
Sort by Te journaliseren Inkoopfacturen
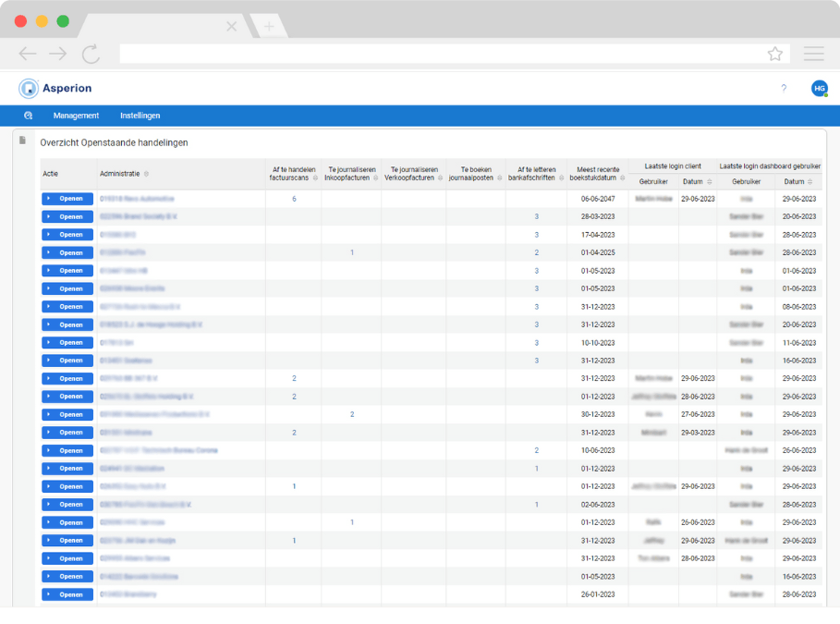tap(375, 178)
